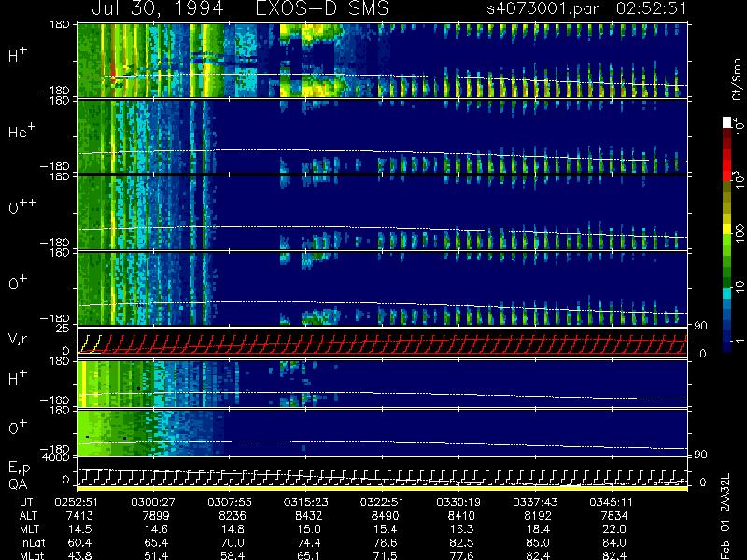The height and width of the screenshot is (560, 747).
Task: Click the UT value "0252:51"
Action: pos(77,502)
